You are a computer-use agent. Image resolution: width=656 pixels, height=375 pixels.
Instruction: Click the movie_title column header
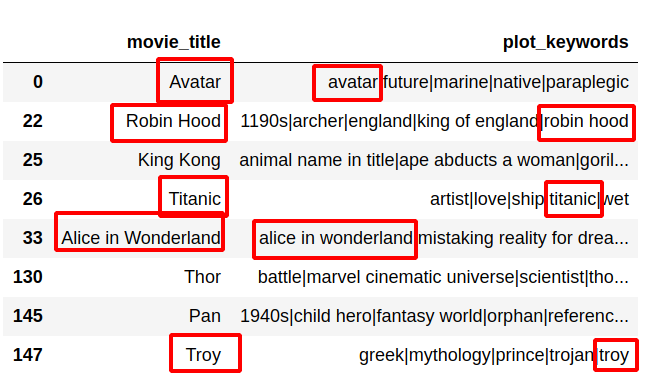point(174,42)
